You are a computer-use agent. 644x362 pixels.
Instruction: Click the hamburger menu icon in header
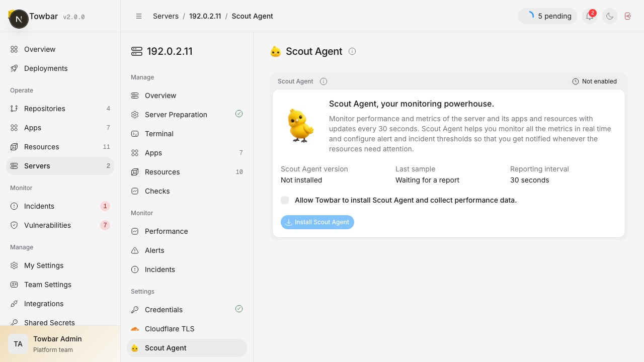coord(139,16)
